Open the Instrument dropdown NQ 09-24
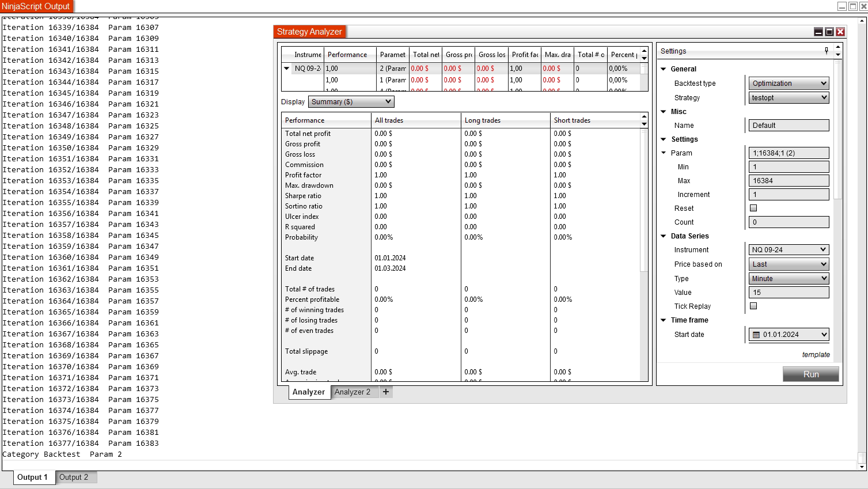The image size is (868, 489). tap(789, 250)
